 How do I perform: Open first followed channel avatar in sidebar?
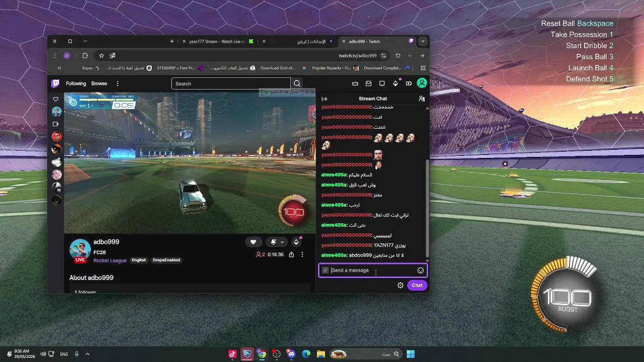pyautogui.click(x=56, y=111)
